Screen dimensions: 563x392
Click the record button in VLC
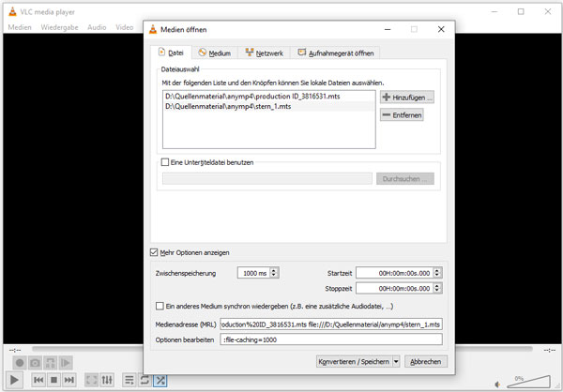20,363
